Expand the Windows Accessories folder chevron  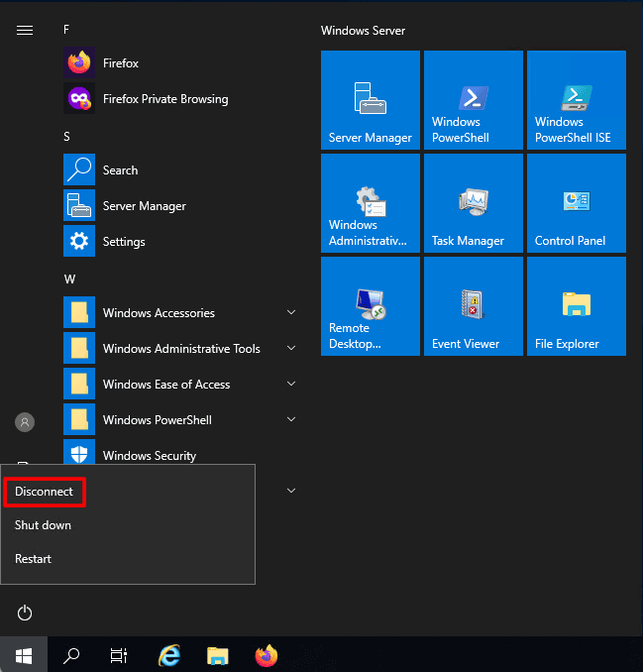(x=291, y=312)
